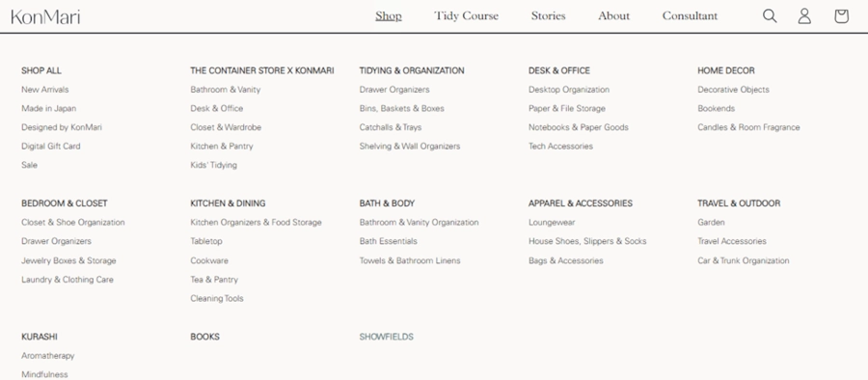The image size is (868, 380).
Task: Open Home Decor heading
Action: click(725, 71)
